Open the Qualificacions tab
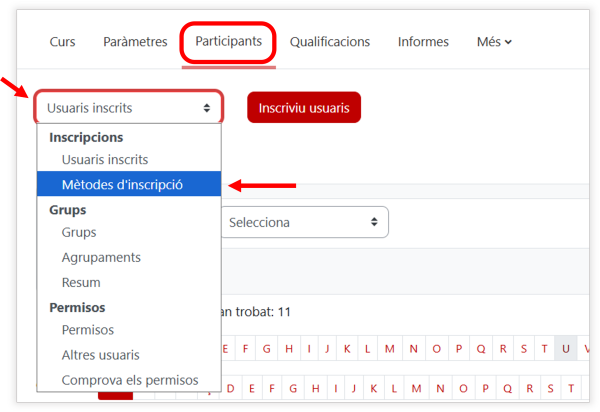The height and width of the screenshot is (412, 600). 329,42
